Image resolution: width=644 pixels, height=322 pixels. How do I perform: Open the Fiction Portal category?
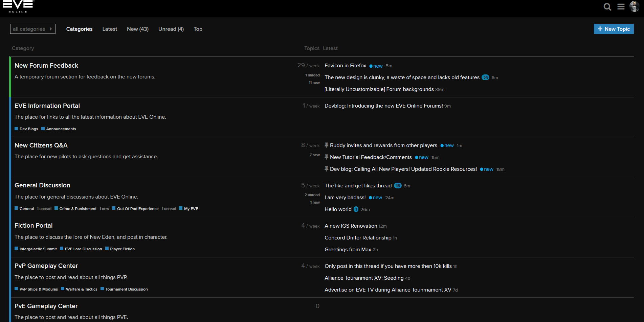click(34, 226)
